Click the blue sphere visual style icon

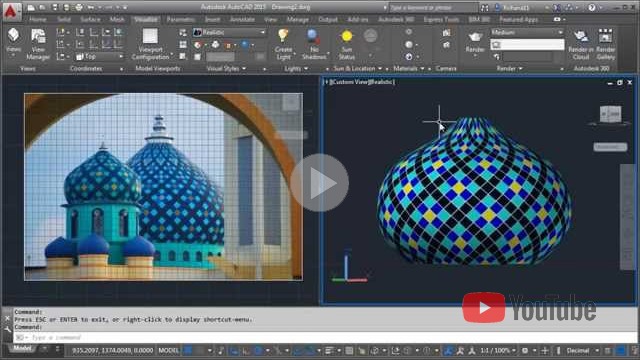[x=245, y=44]
